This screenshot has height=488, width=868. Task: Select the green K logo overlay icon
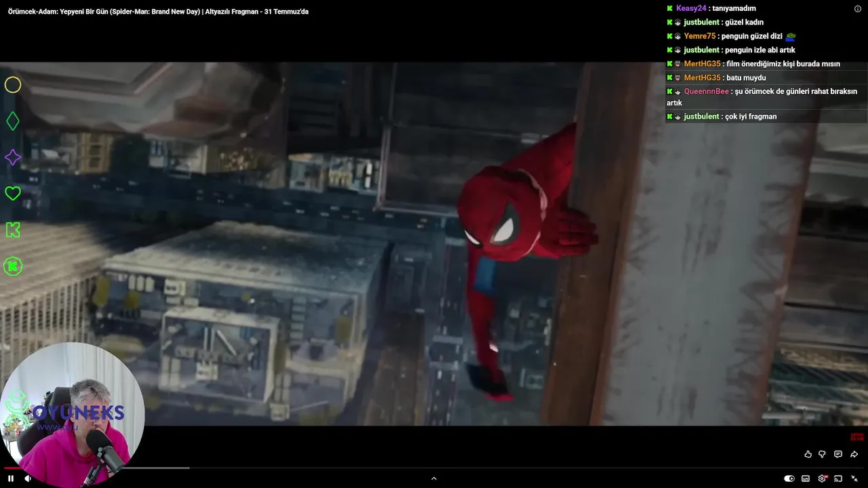pos(13,230)
